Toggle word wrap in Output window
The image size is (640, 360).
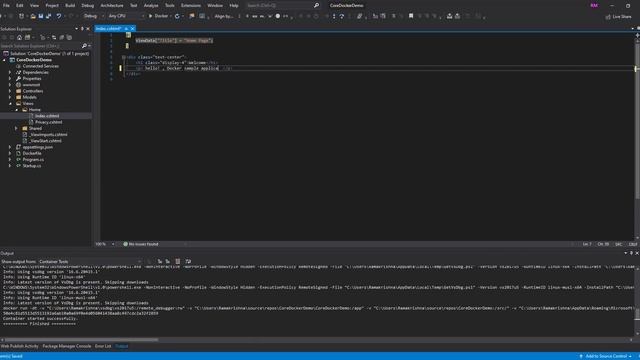point(188,261)
